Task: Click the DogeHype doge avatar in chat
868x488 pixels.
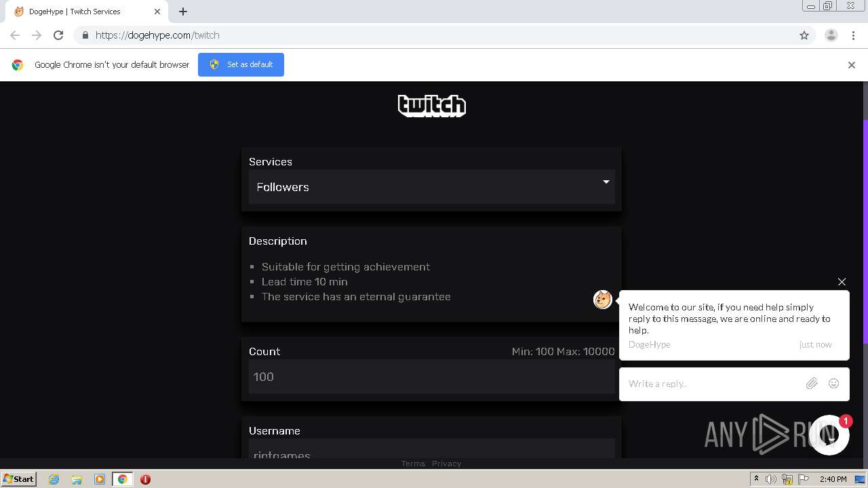Action: pyautogui.click(x=603, y=300)
